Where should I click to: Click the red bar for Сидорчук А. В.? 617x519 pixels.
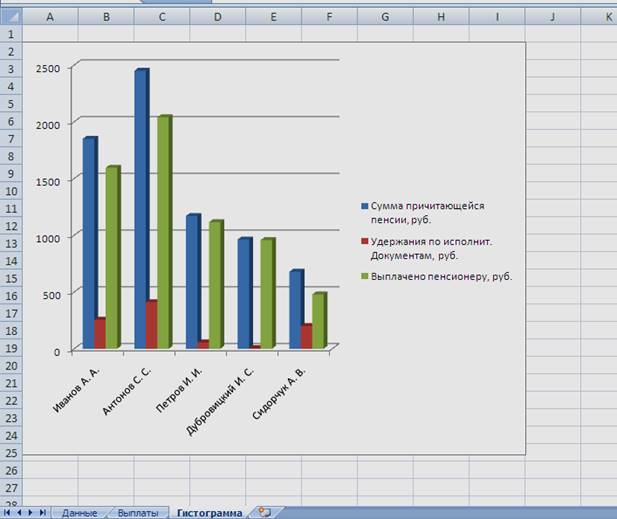click(x=306, y=336)
